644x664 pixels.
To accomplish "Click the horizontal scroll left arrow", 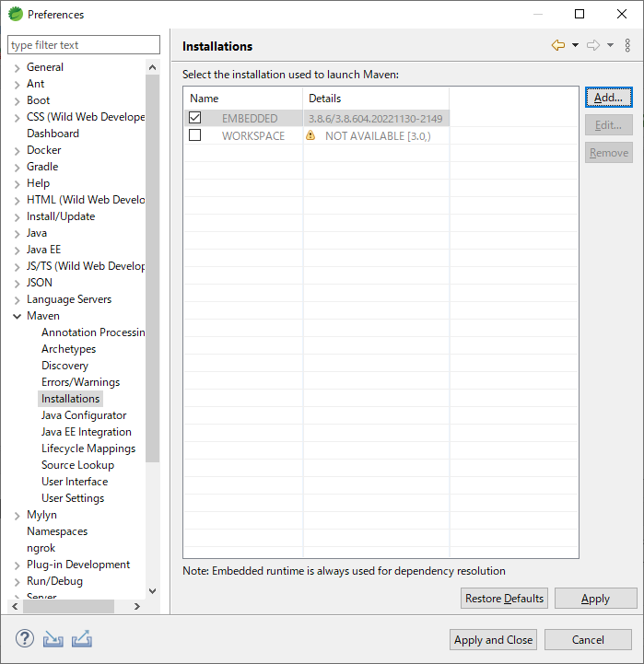I will [x=15, y=606].
